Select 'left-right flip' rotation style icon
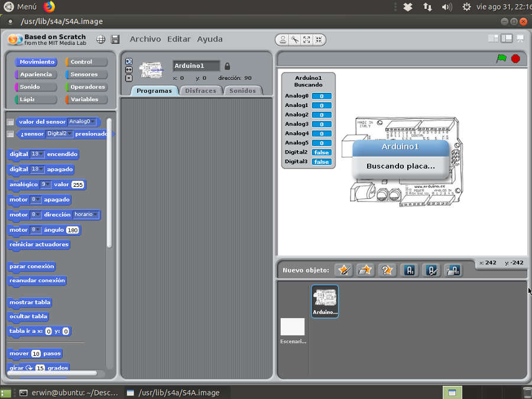Screen dimensions: 532x399 coord(129,70)
